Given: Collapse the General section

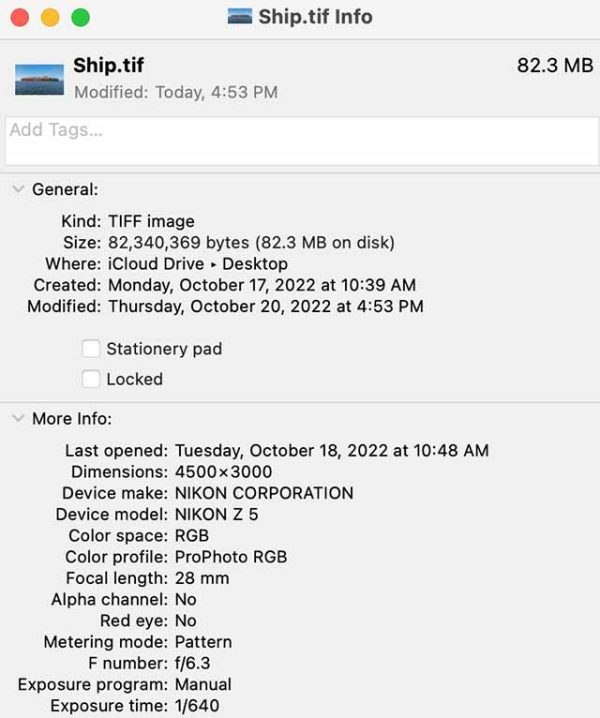Looking at the screenshot, I should [18, 189].
